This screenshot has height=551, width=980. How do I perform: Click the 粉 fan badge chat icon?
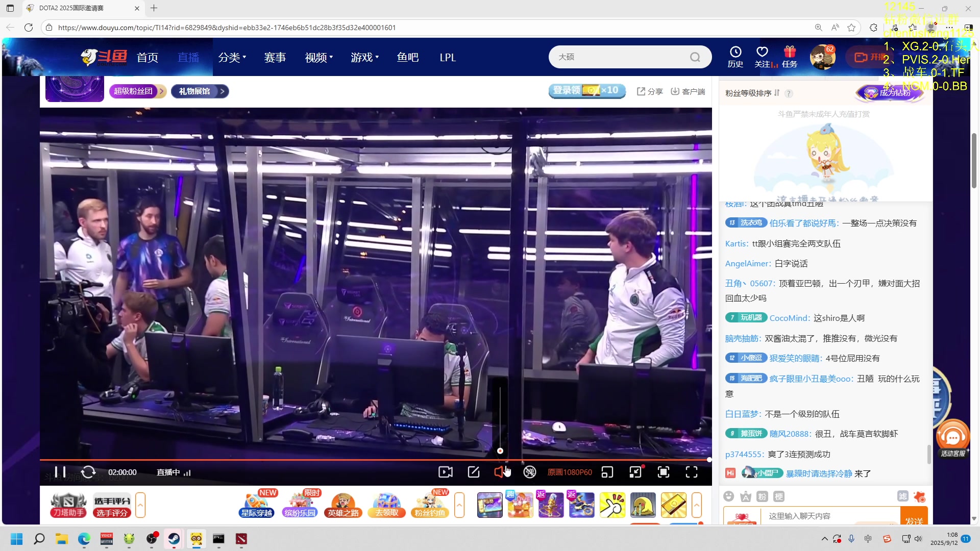point(762,496)
